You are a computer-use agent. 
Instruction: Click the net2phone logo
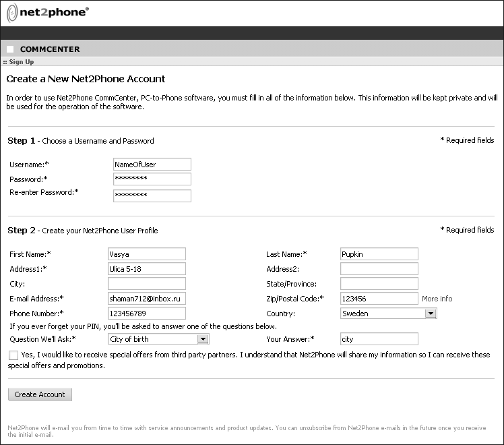coord(48,13)
